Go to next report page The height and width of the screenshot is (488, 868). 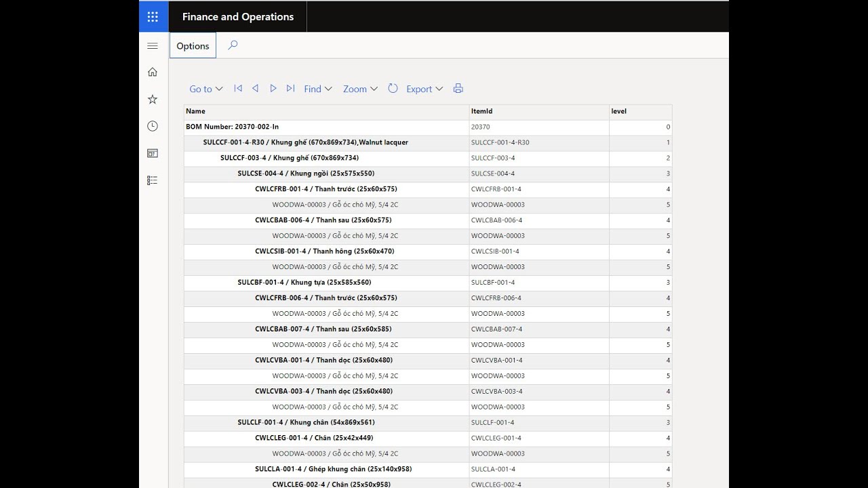point(273,88)
